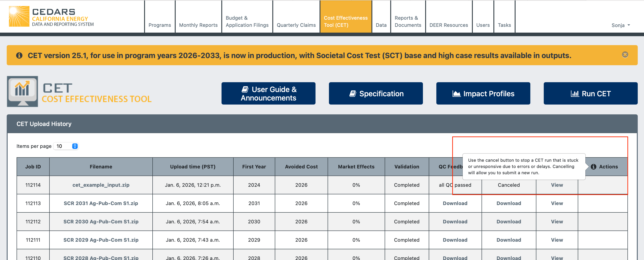This screenshot has width=644, height=260.
Task: Click the CEDARS sunburst logo
Action: (19, 17)
